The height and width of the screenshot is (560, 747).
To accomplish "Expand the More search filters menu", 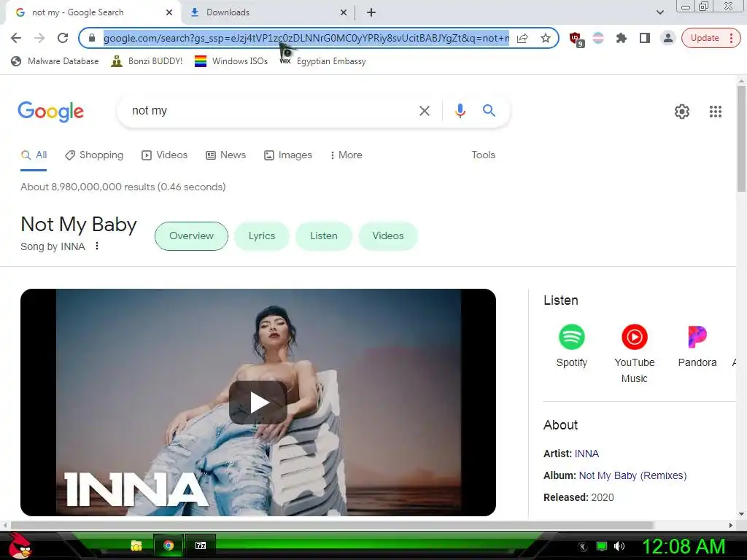I will click(x=347, y=155).
